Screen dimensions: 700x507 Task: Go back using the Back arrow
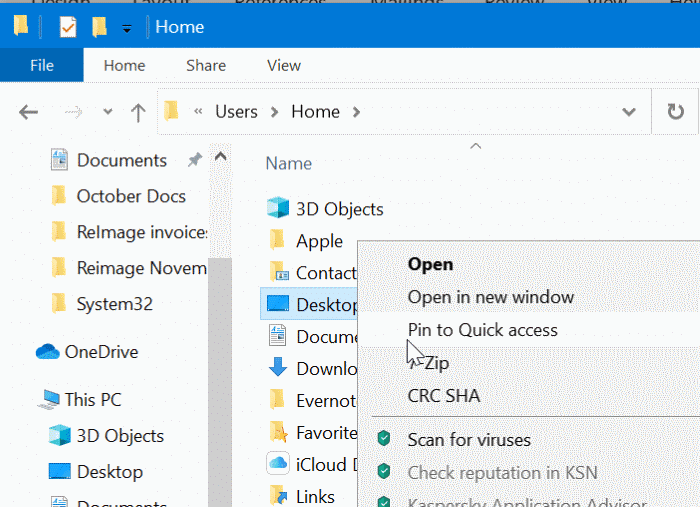(28, 112)
